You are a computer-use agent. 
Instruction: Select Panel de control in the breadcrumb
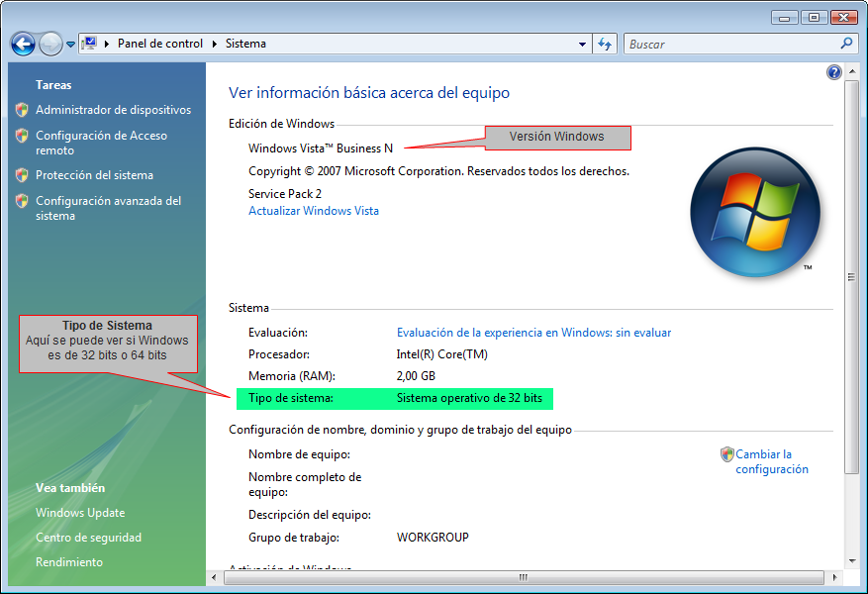(160, 44)
